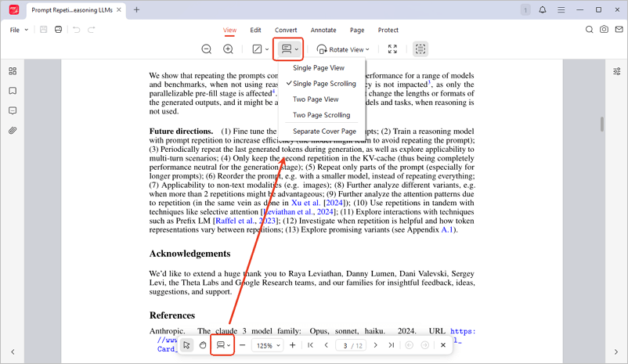Viewport: 628px width, 364px height.
Task: Open the properties panel on right side
Action: point(617,71)
